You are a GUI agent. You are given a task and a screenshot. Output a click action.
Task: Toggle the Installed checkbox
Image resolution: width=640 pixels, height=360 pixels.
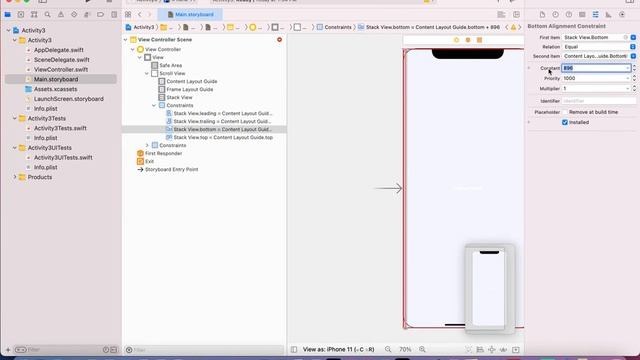point(565,122)
